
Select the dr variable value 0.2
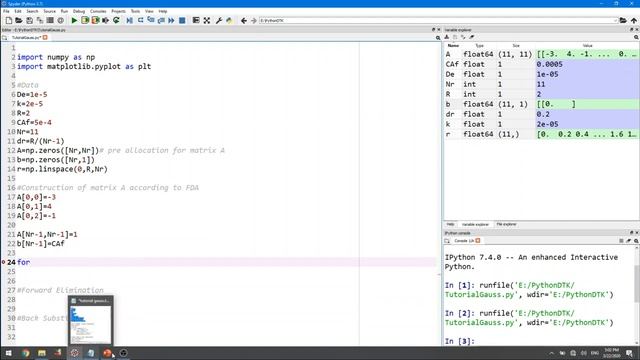[587, 114]
